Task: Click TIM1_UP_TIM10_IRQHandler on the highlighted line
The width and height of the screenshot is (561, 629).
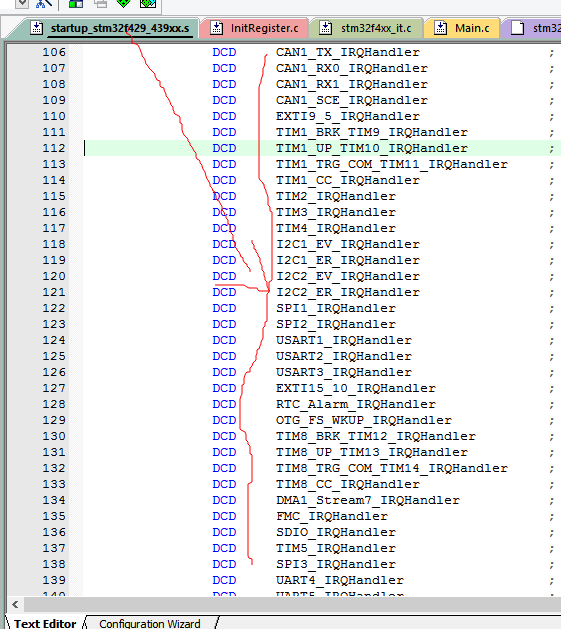Action: [x=372, y=149]
